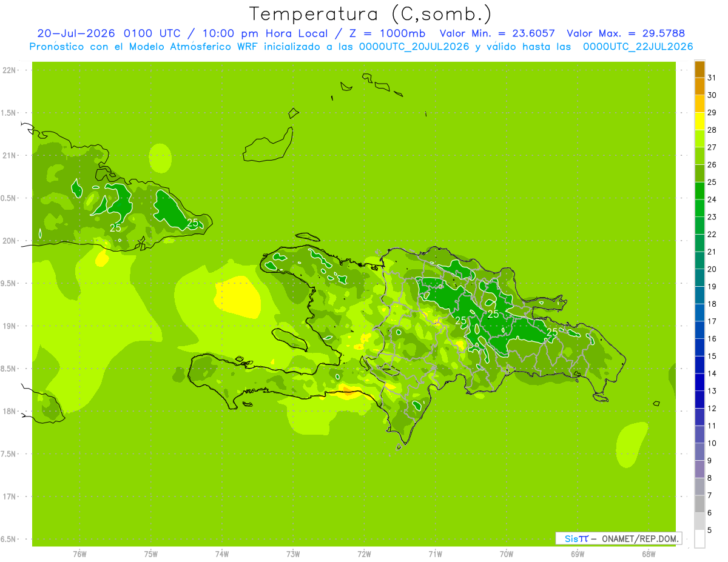Click the dark green legend swatch between 24 and 25
The width and height of the screenshot is (728, 562).
pos(699,191)
